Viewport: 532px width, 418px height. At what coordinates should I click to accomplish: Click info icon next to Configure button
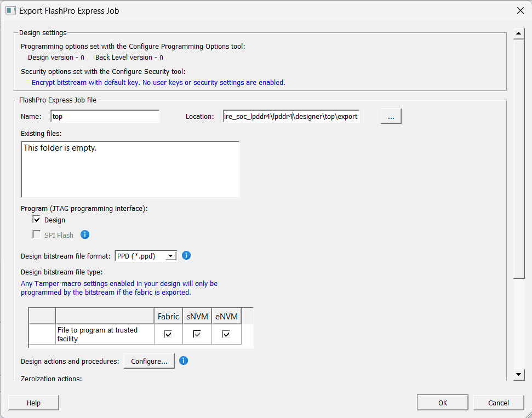[184, 360]
